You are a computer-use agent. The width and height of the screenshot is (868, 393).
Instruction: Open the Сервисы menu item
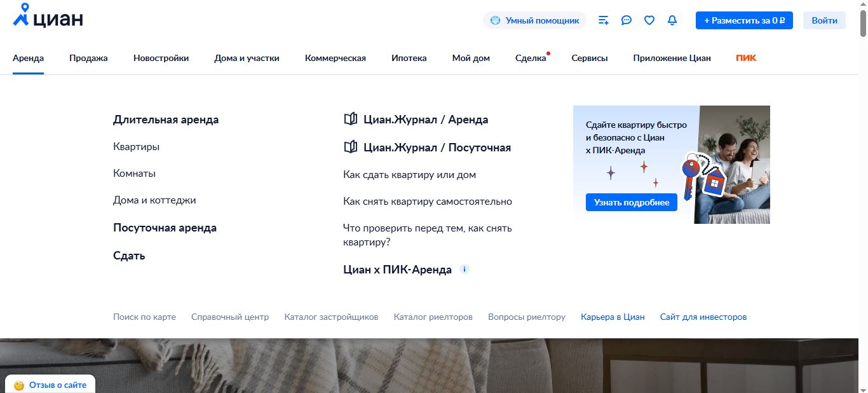point(590,58)
